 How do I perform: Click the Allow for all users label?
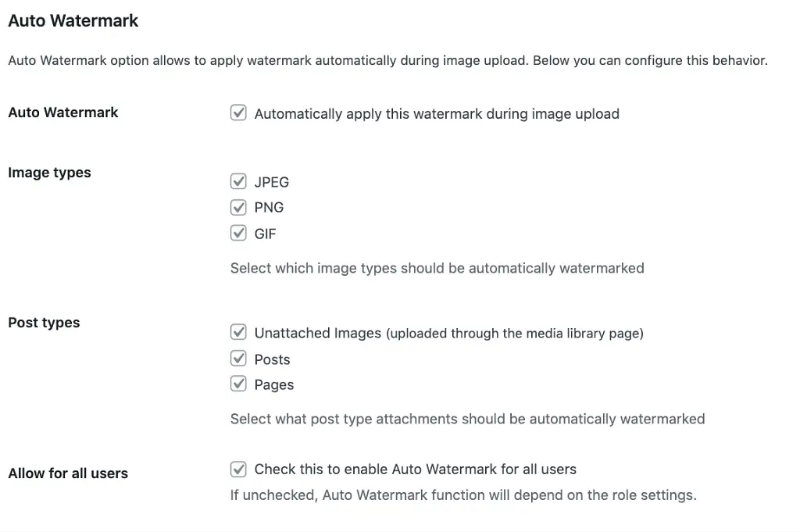(67, 473)
